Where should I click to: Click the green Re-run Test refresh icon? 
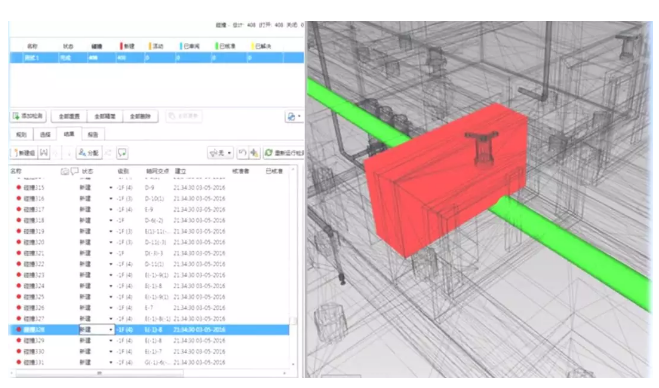269,153
